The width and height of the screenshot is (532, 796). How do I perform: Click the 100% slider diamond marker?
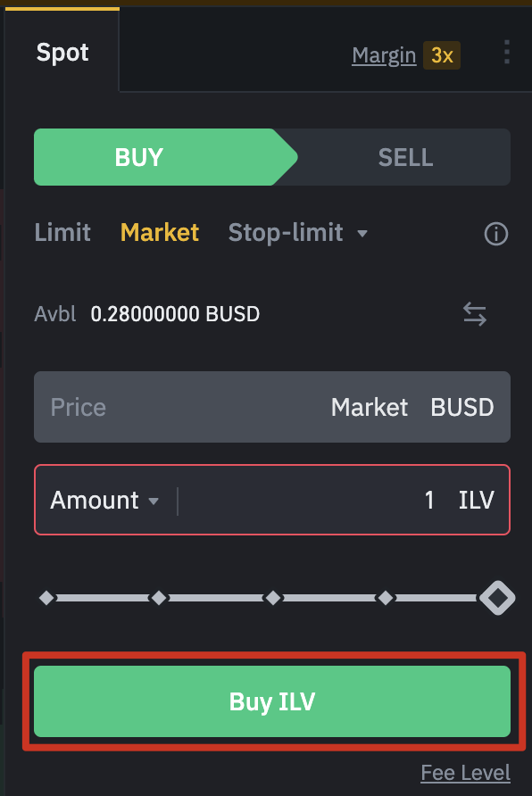click(x=498, y=598)
